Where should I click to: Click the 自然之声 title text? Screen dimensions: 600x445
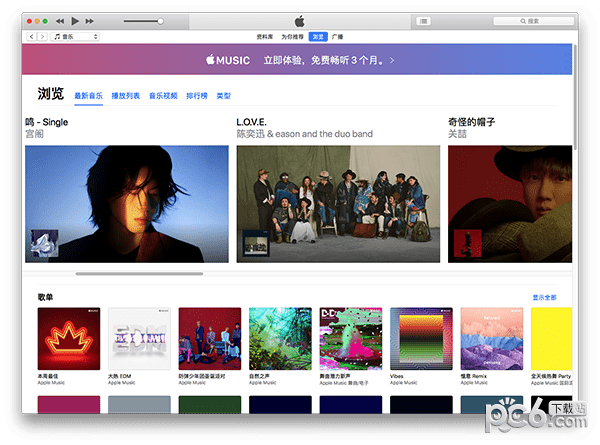click(259, 376)
